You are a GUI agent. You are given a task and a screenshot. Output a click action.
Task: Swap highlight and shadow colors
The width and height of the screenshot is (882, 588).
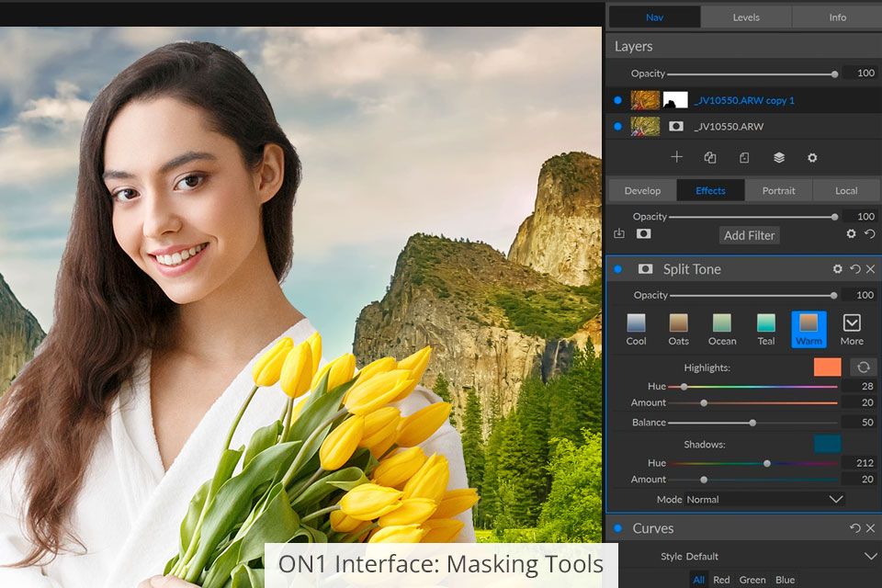click(x=863, y=367)
